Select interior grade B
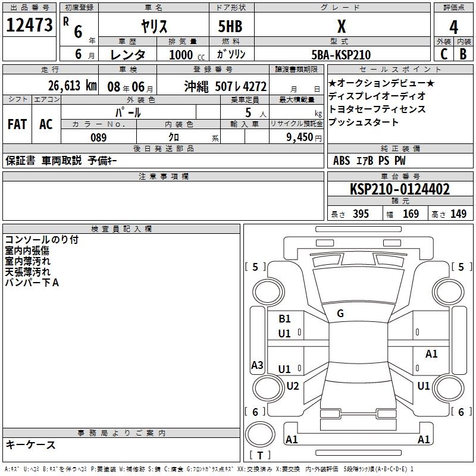The image size is (476, 476). (x=463, y=54)
